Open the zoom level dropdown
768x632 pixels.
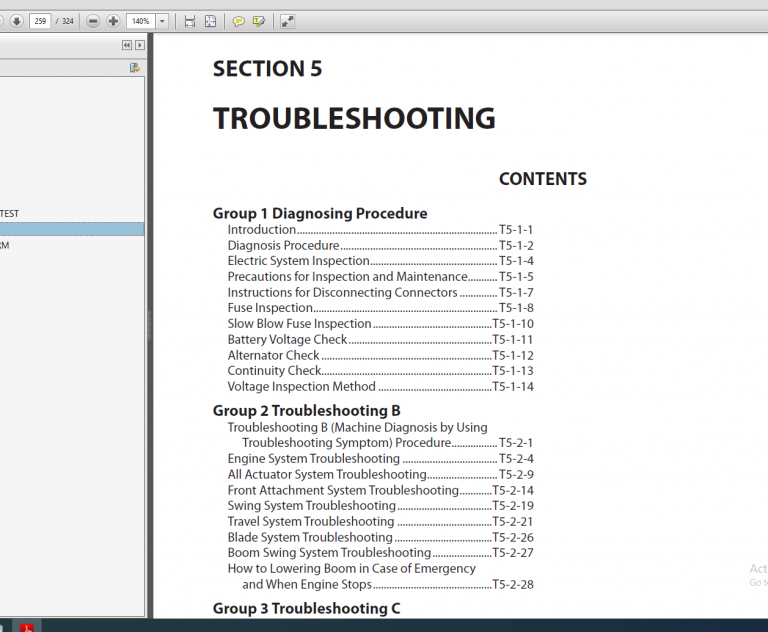coord(162,21)
